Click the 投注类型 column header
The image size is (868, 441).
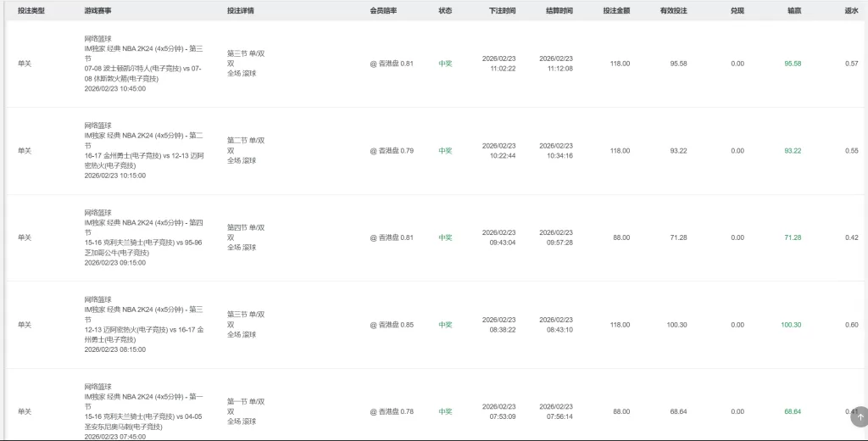click(31, 11)
